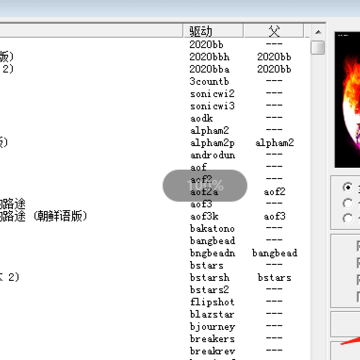Select the sonicwi2 driver entry

pos(212,94)
